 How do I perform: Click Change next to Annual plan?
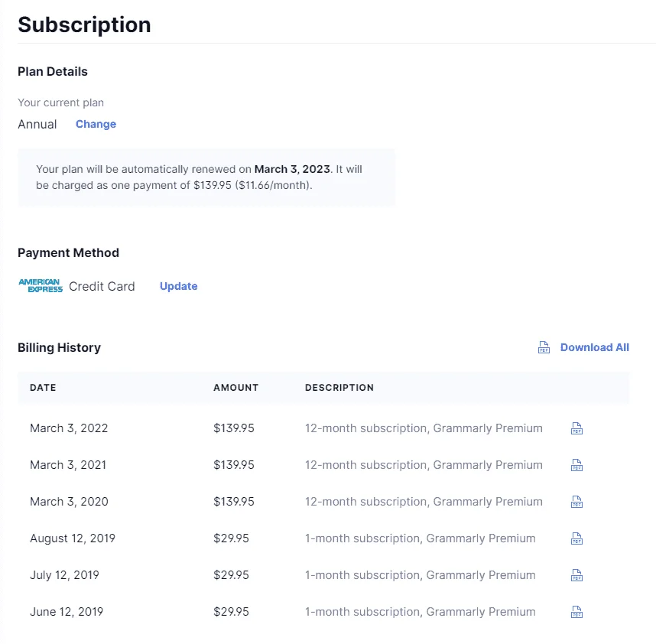coord(96,124)
